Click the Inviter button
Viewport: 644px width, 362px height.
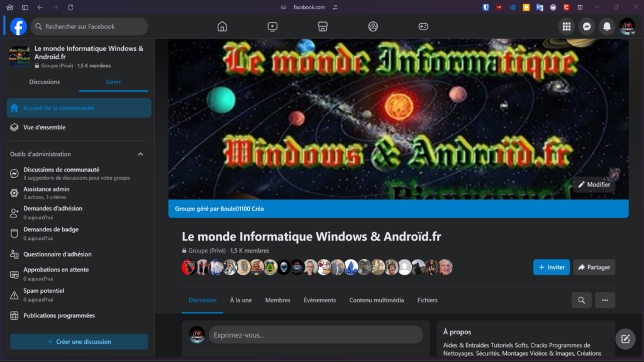(551, 267)
